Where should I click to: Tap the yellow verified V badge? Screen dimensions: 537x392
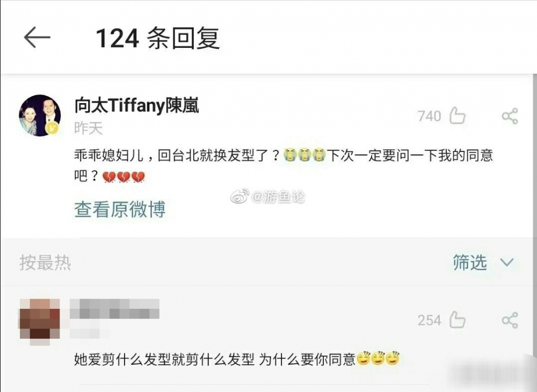[x=52, y=128]
